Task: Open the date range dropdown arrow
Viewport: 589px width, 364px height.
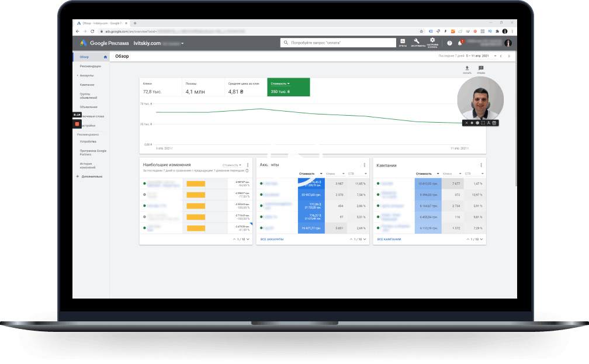Action: click(x=495, y=56)
